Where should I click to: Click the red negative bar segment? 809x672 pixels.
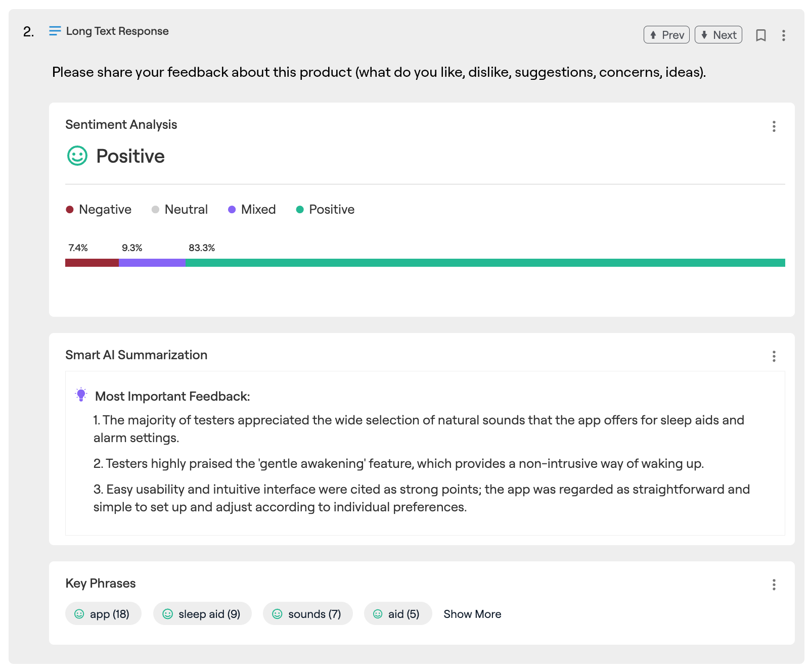tap(92, 263)
